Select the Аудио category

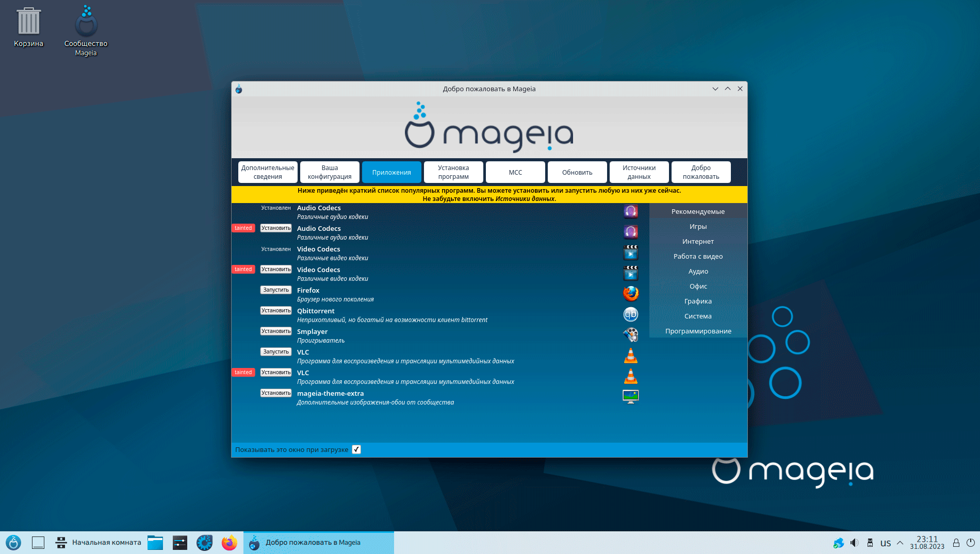point(698,271)
